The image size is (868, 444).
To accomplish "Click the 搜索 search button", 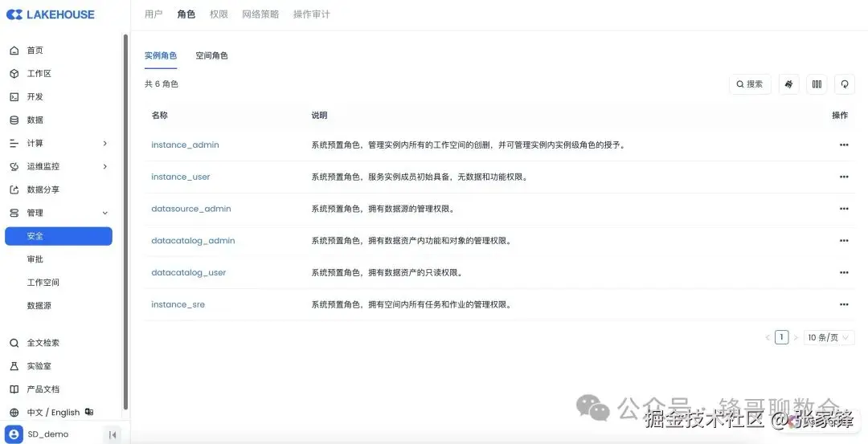I will (x=750, y=84).
